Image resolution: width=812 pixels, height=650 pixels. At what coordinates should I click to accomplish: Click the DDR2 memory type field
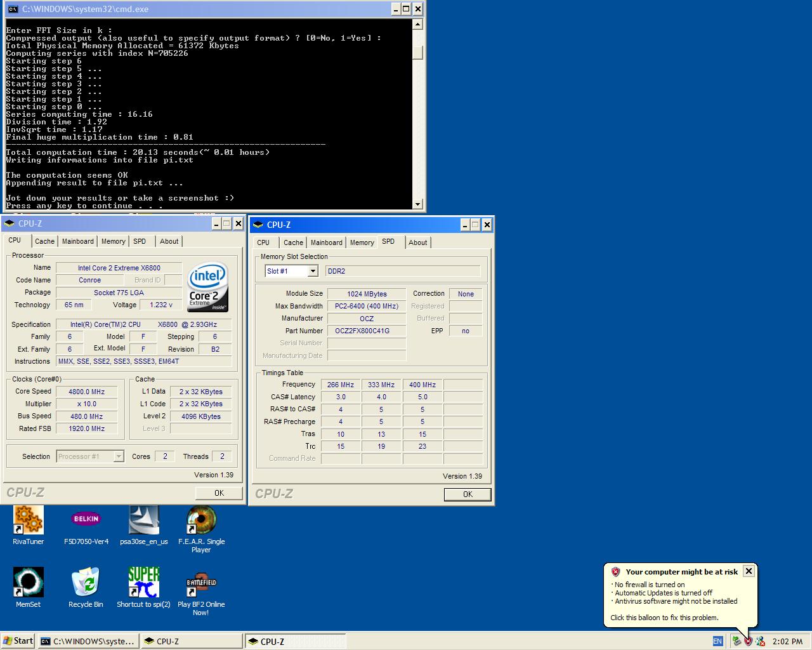[x=403, y=271]
